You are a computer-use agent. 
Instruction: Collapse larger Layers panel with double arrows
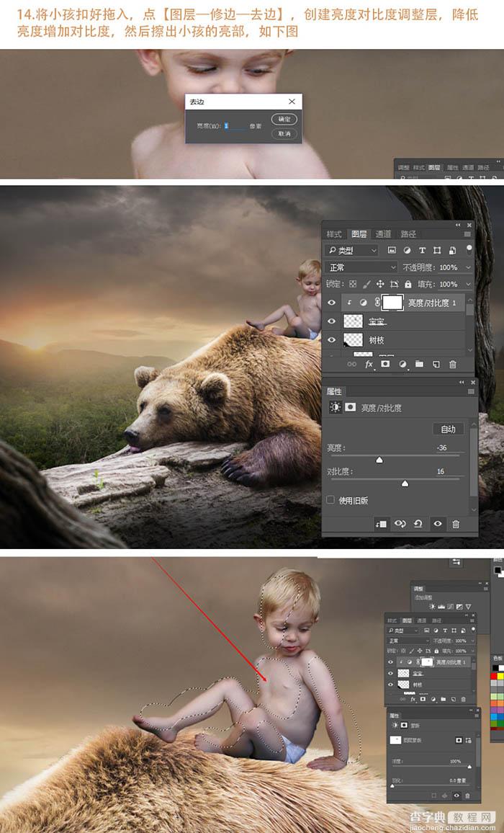pos(459,226)
